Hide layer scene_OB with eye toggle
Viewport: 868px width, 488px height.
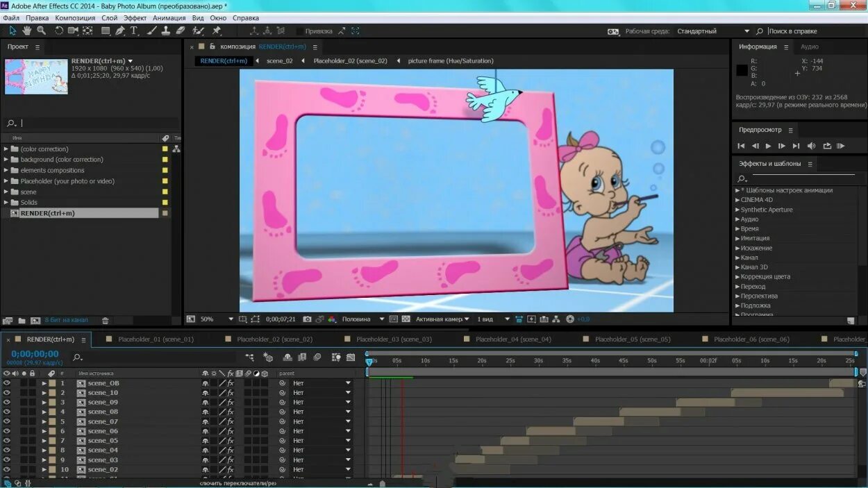pos(7,383)
